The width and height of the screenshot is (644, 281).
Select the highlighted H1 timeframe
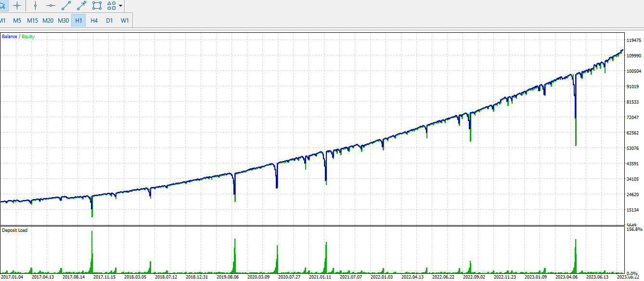click(x=78, y=20)
